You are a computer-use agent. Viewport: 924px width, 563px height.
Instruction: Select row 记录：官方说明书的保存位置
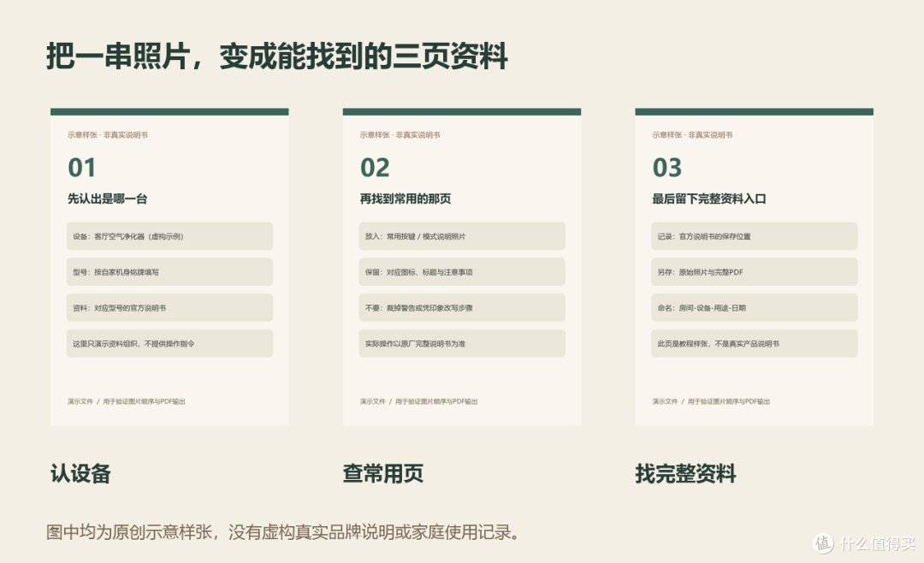click(755, 236)
